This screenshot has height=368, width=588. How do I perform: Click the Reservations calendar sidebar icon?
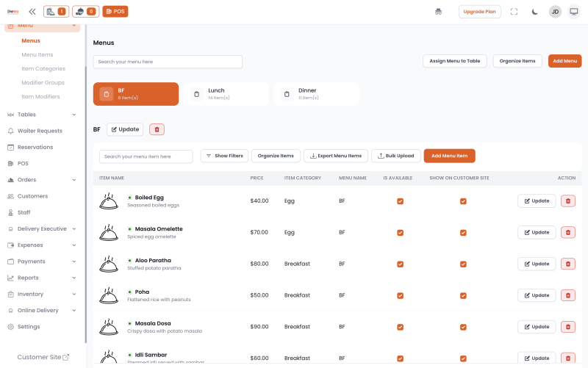click(10, 148)
